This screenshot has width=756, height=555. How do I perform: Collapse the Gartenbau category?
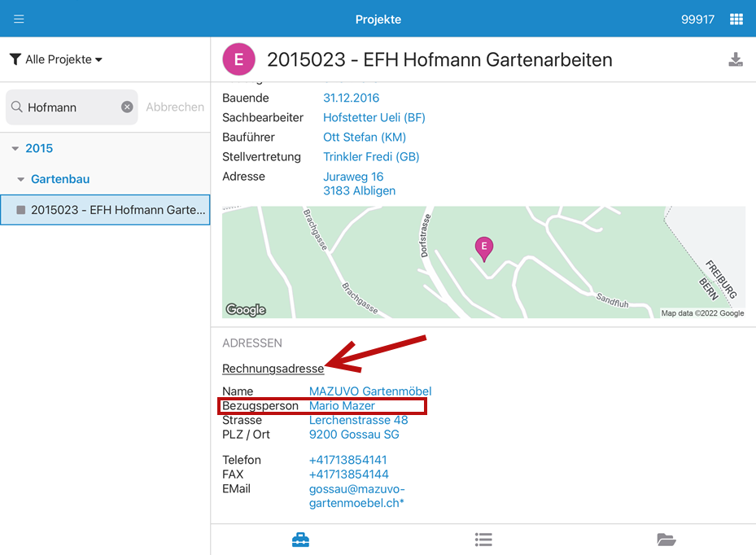(x=21, y=179)
